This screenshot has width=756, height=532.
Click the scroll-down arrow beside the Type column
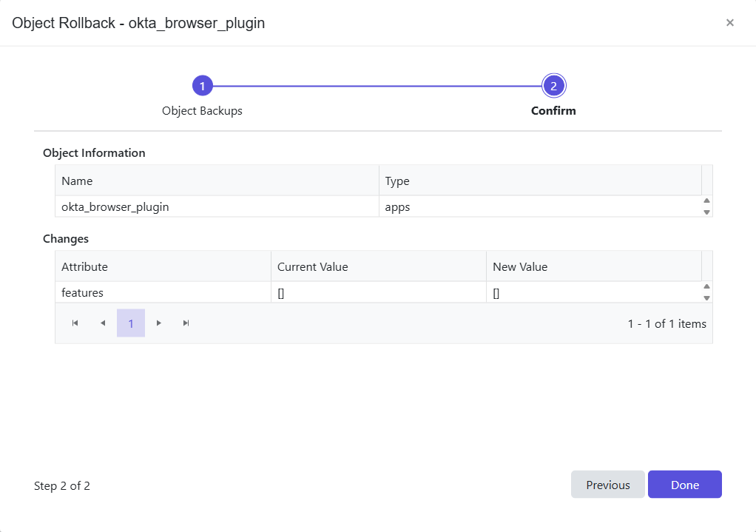[x=707, y=212]
